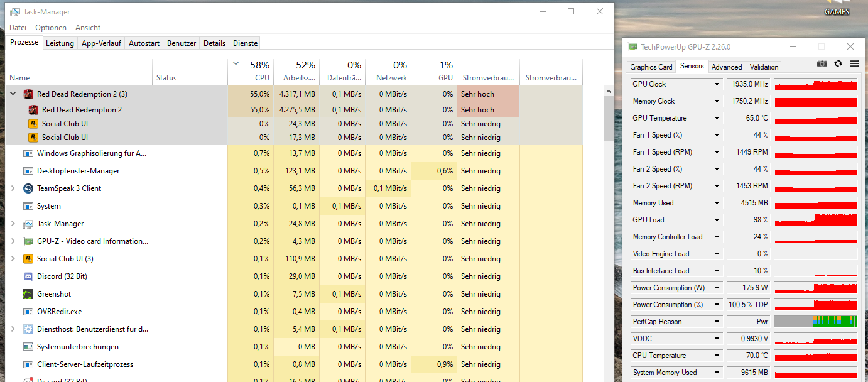The image size is (868, 382).
Task: Open the GAMES desktop shortcut
Action: click(837, 9)
